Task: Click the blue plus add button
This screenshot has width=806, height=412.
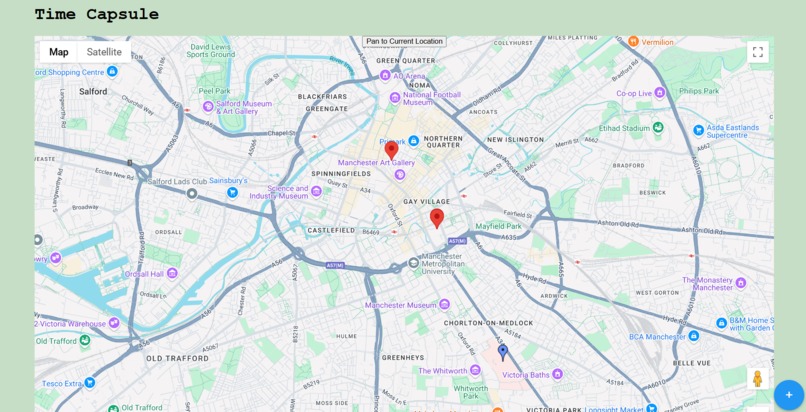Action: [x=789, y=395]
